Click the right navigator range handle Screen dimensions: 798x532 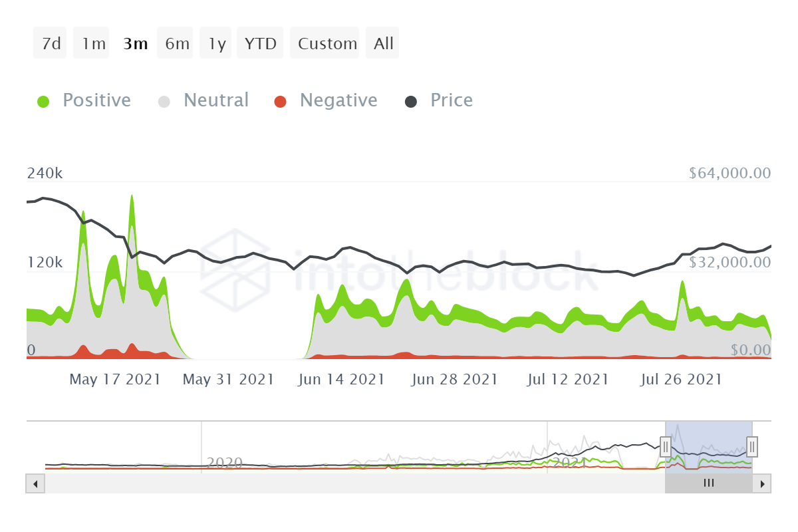(752, 446)
